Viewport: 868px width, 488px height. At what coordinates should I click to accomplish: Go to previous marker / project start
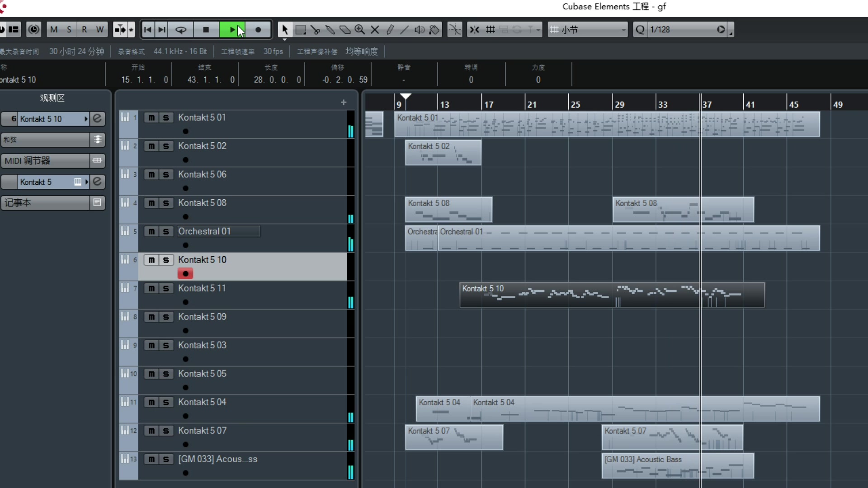(147, 30)
